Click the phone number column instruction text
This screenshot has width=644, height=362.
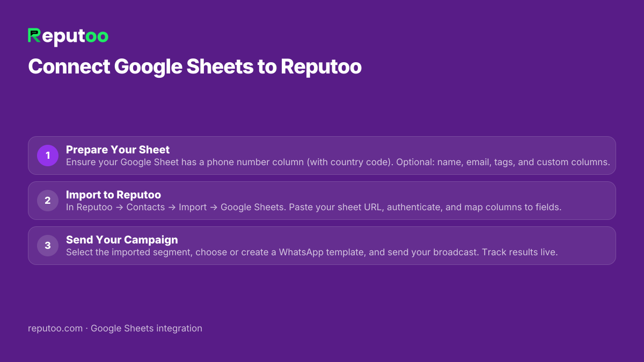click(338, 162)
